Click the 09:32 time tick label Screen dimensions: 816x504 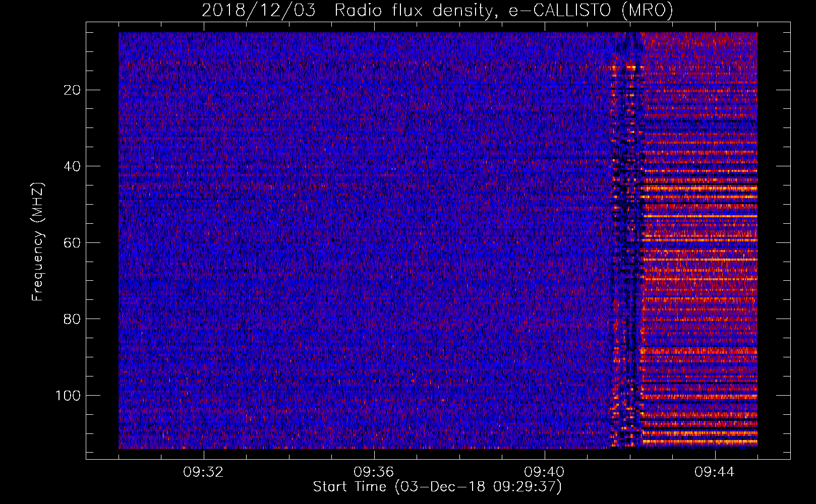[203, 472]
